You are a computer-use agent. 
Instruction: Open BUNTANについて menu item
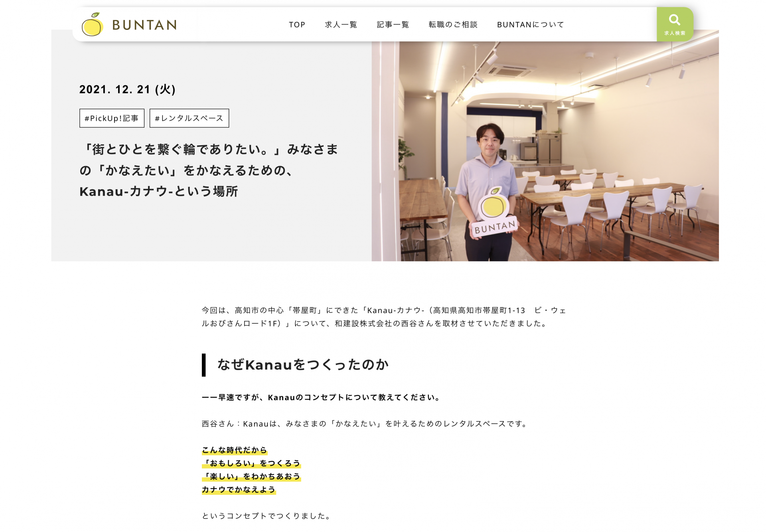530,25
